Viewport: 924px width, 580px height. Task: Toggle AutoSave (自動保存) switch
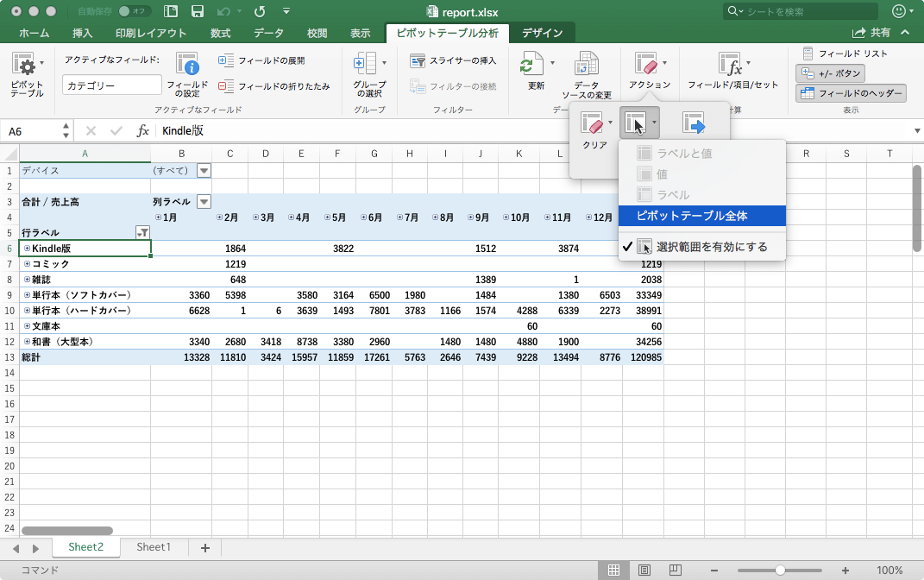pyautogui.click(x=133, y=11)
